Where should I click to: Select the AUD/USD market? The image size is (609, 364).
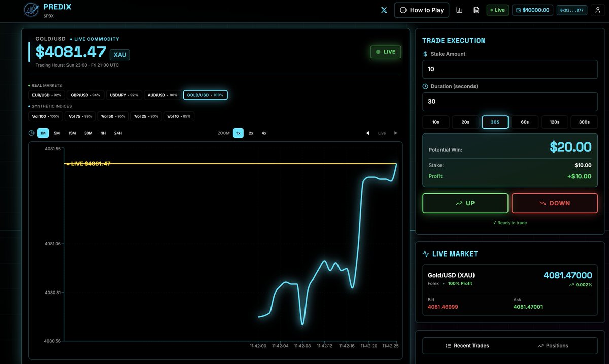(162, 95)
